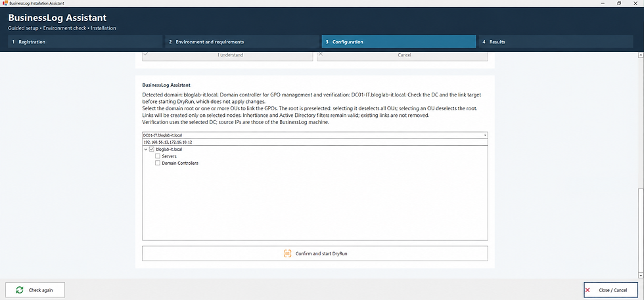Viewport: 644px width, 300px height.
Task: Click the green refresh arrows icon
Action: [x=19, y=290]
